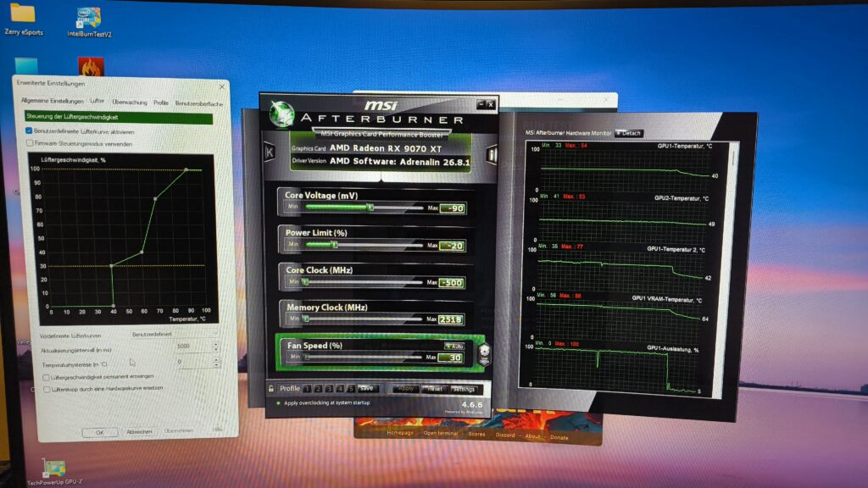Increase Aktualisierungsintervall with up stepper
Screen dimensions: 868x488
coord(216,344)
